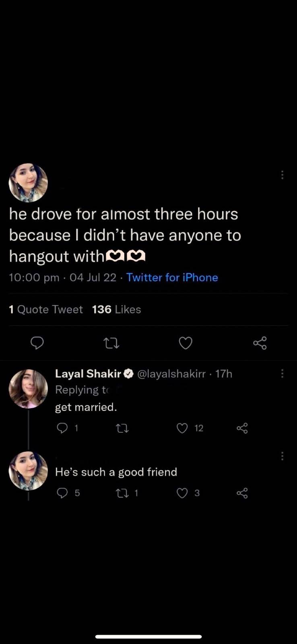Open the main tweet author's avatar
The image size is (297, 644).
[x=28, y=183]
